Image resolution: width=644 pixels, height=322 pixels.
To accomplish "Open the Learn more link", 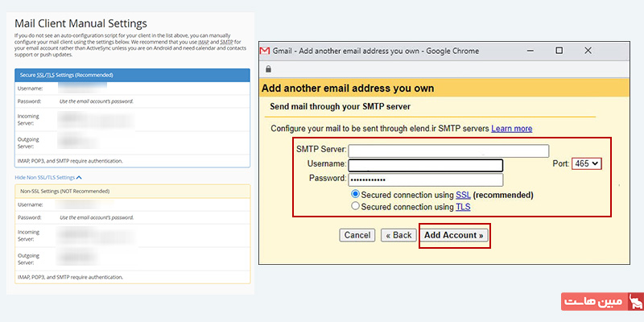I will click(x=511, y=129).
